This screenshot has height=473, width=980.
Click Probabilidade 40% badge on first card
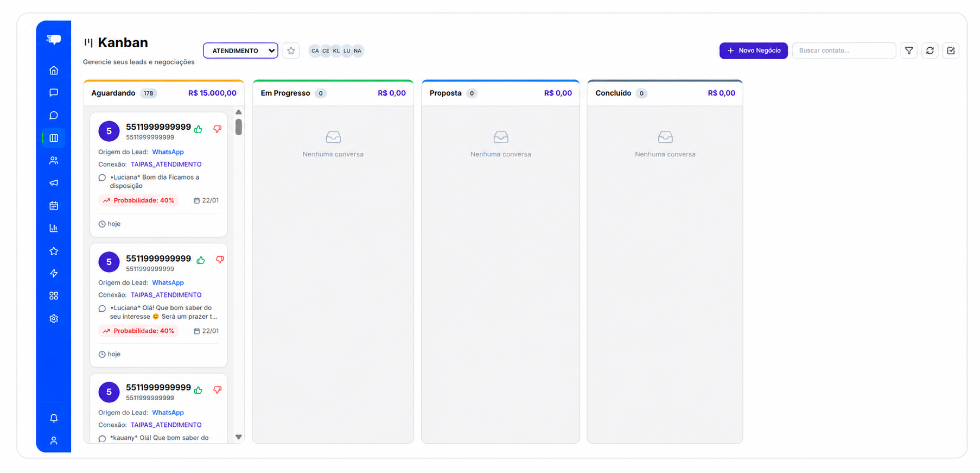tap(139, 200)
